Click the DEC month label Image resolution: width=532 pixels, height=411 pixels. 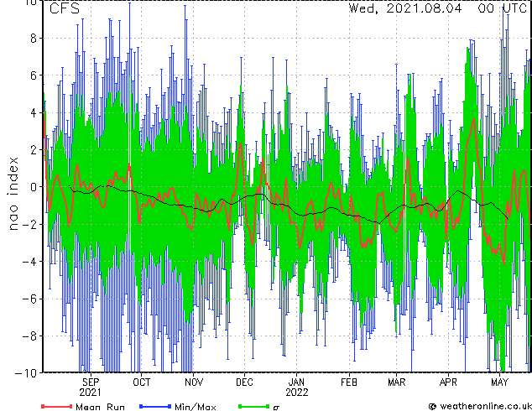[x=244, y=382]
